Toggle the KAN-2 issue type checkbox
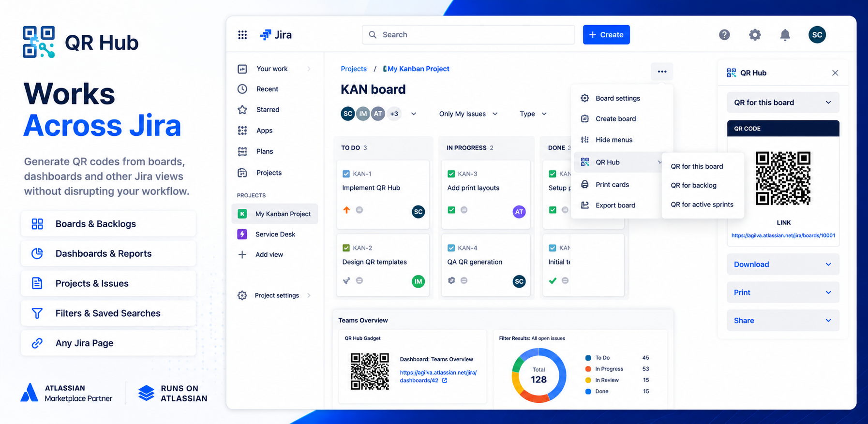Image resolution: width=868 pixels, height=424 pixels. (x=346, y=248)
